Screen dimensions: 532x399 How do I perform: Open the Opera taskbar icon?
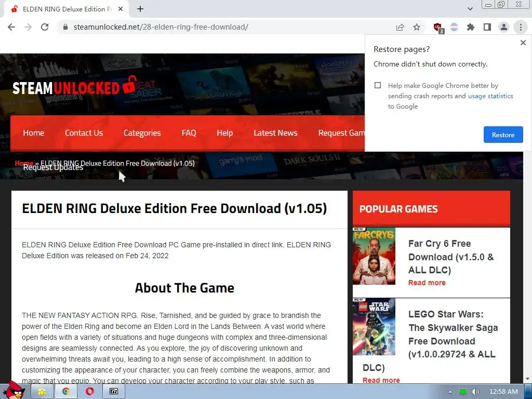pyautogui.click(x=89, y=392)
